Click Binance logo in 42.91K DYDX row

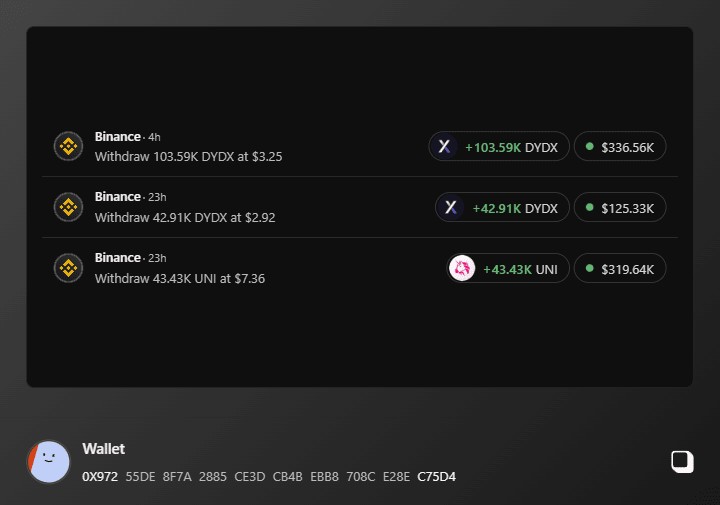click(x=68, y=207)
